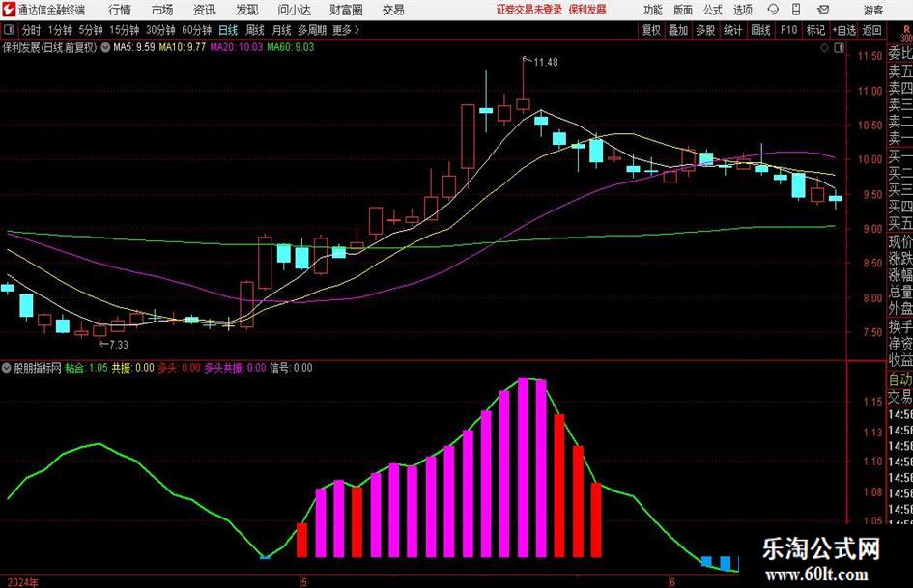
Task: Open the 选项 menu
Action: pyautogui.click(x=742, y=10)
